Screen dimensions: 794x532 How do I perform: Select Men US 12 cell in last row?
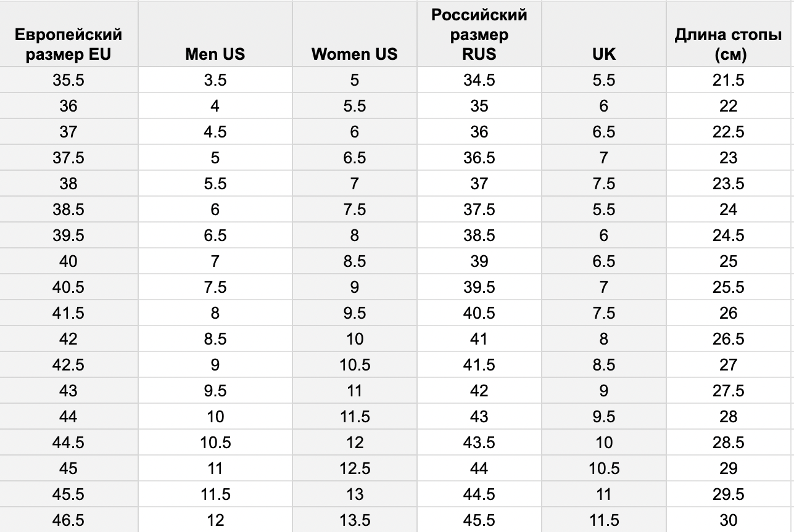click(215, 520)
